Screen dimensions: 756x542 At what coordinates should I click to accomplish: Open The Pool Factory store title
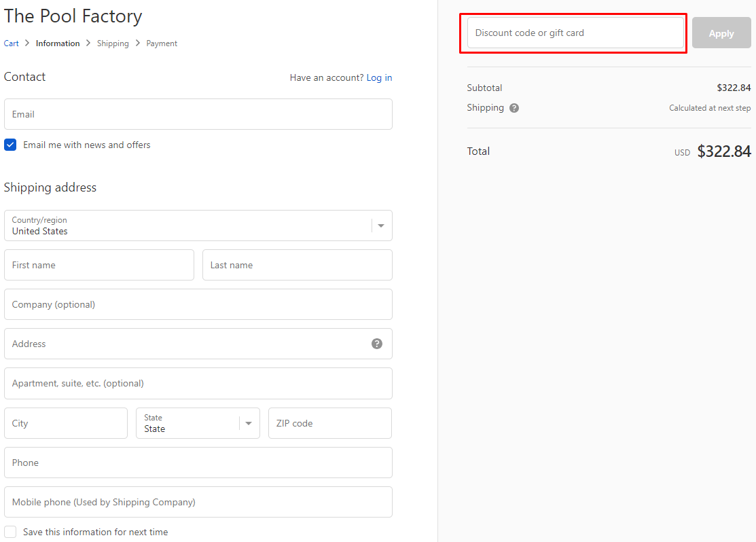point(73,16)
